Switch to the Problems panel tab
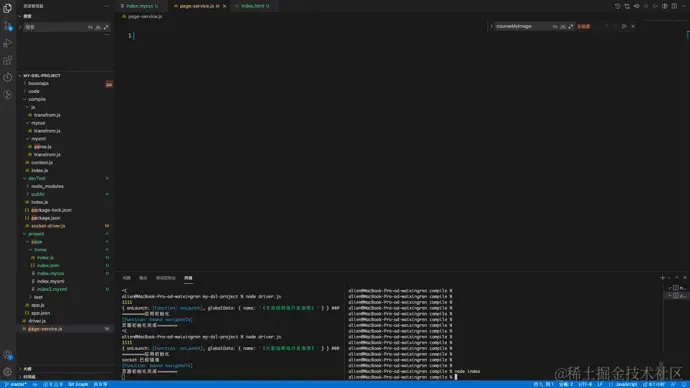 tap(126, 278)
